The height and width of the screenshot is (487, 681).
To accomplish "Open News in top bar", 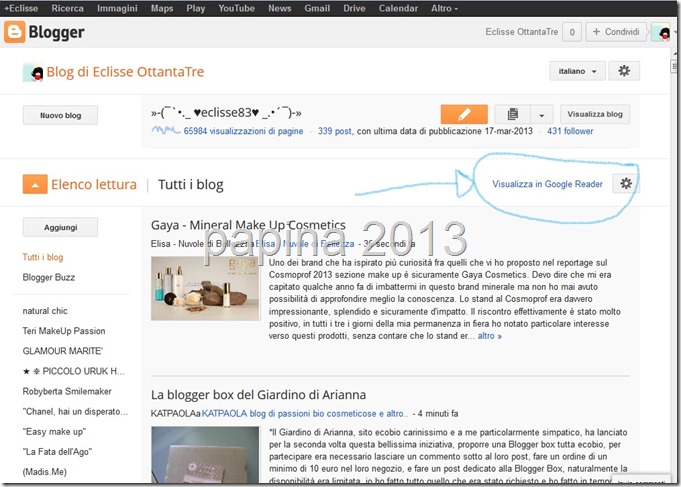I will tap(279, 8).
